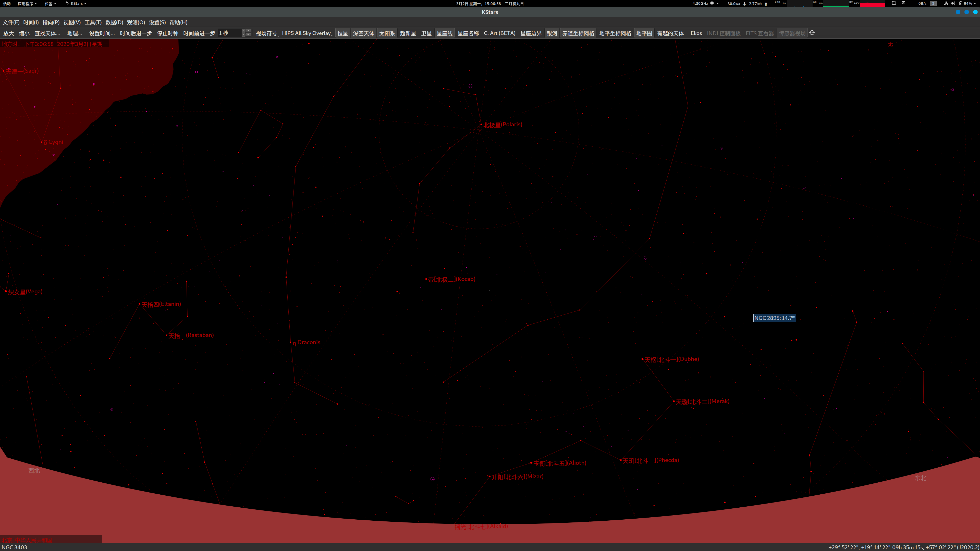Click the 缩小 (zoom out) button
The height and width of the screenshot is (551, 980).
pyautogui.click(x=24, y=33)
